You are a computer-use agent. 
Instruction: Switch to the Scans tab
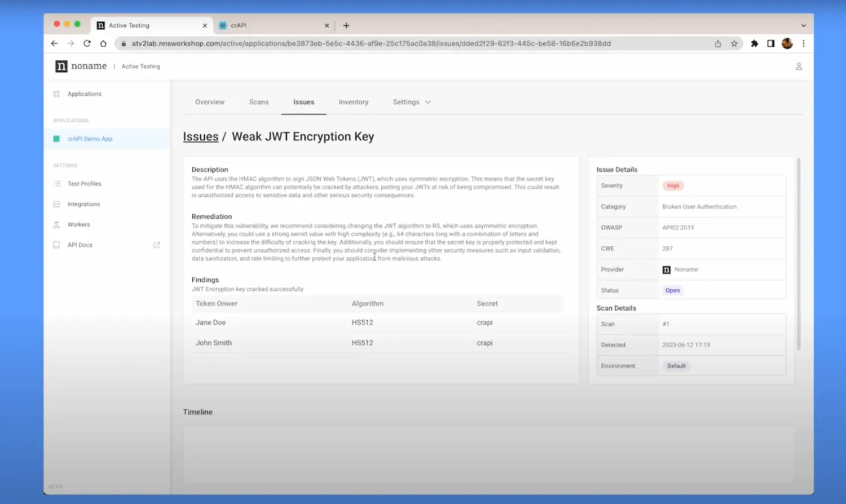[259, 102]
